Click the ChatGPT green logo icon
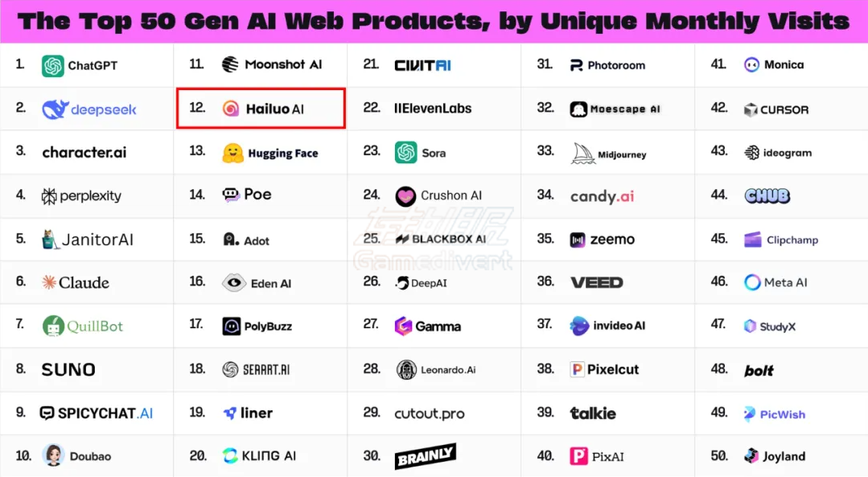Image resolution: width=868 pixels, height=477 pixels. pos(52,66)
